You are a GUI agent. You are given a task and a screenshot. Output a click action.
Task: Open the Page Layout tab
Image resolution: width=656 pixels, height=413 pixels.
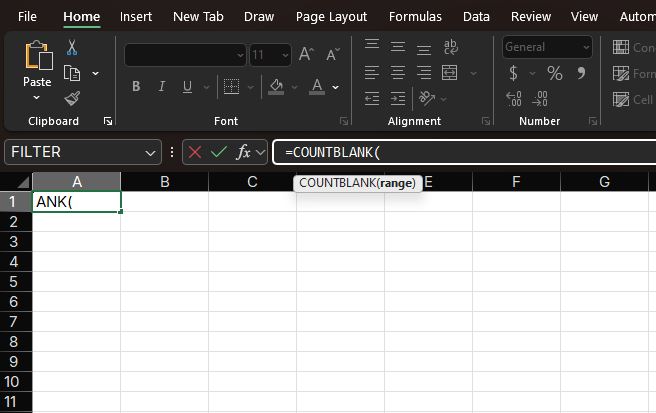(331, 16)
